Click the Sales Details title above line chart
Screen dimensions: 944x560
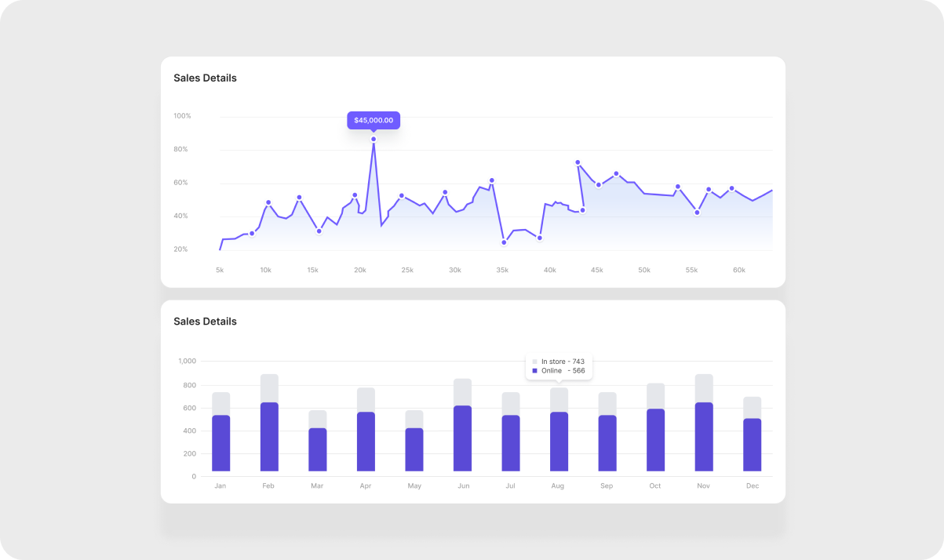(x=205, y=78)
